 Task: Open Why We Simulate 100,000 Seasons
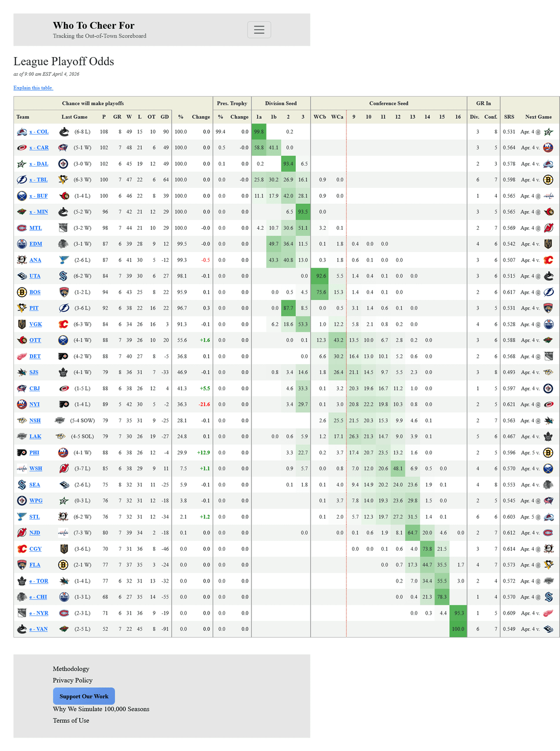tap(101, 709)
